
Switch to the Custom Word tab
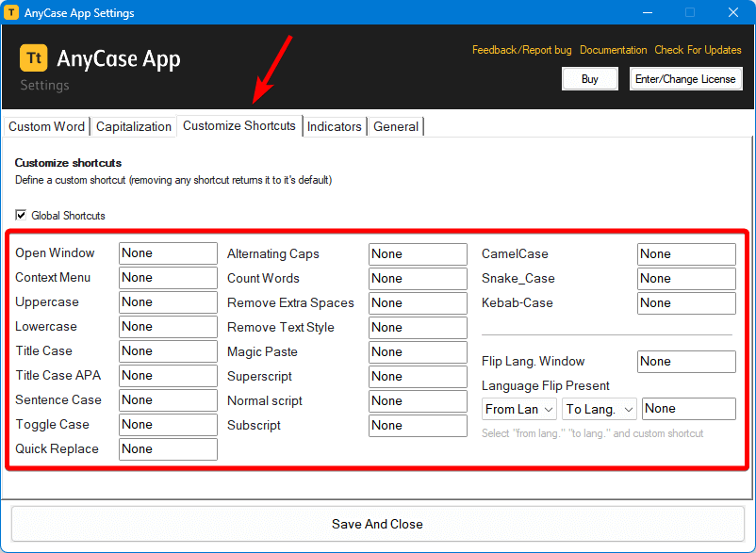click(47, 126)
